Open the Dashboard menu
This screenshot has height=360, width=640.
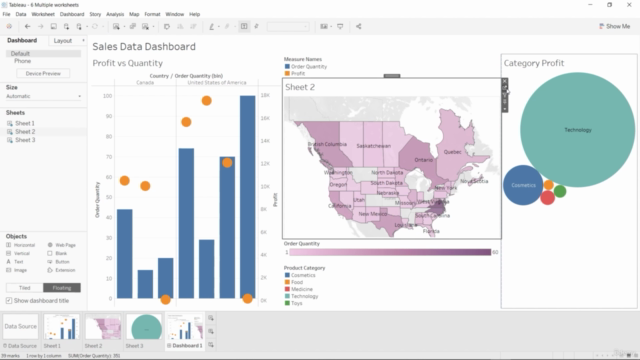pos(72,14)
